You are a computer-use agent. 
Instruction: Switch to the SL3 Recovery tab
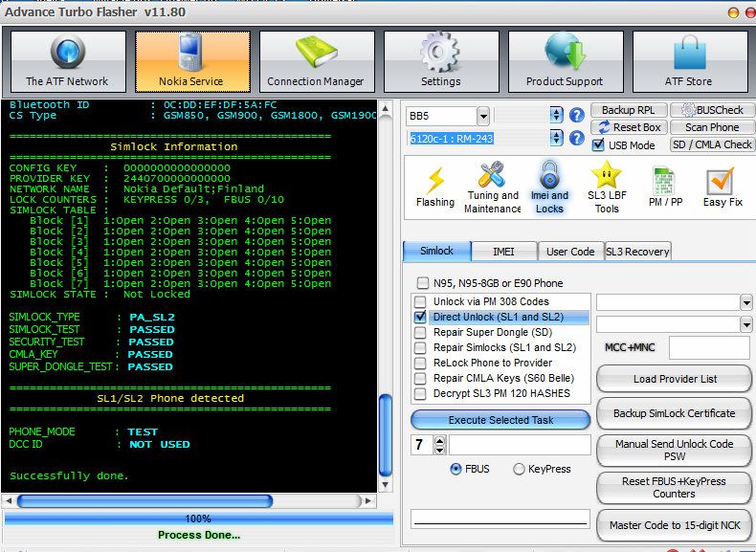637,252
